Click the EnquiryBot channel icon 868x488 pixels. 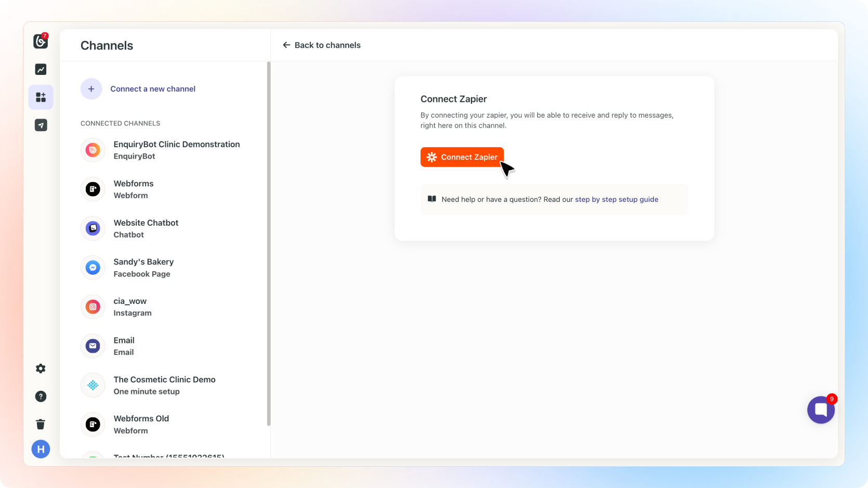pos(93,150)
